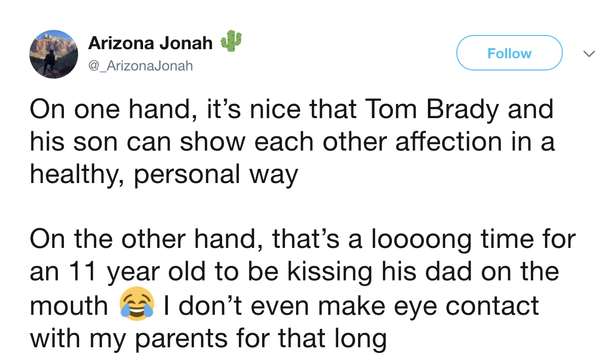Open the Arizona Jonah display name link
613x364 pixels.
151,43
